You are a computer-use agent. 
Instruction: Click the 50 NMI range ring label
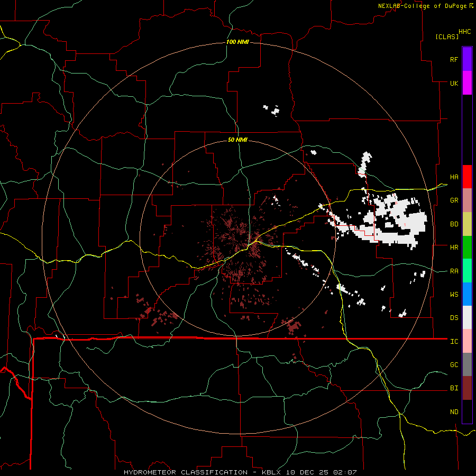(x=237, y=140)
